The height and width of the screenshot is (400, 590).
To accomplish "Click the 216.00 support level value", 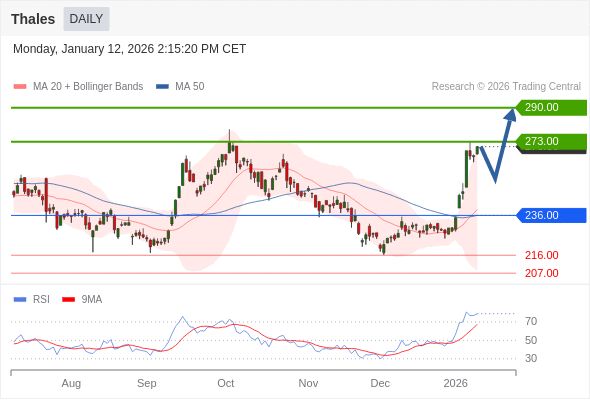I will click(541, 256).
